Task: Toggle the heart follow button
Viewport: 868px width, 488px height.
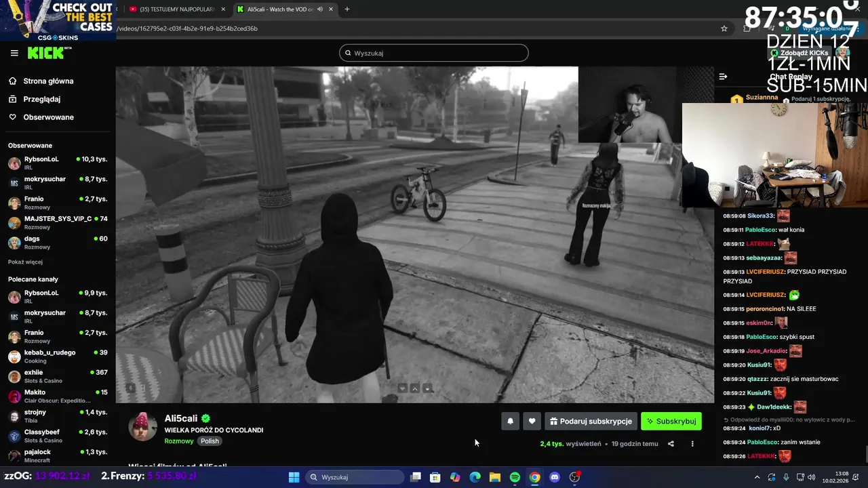Action: [532, 421]
